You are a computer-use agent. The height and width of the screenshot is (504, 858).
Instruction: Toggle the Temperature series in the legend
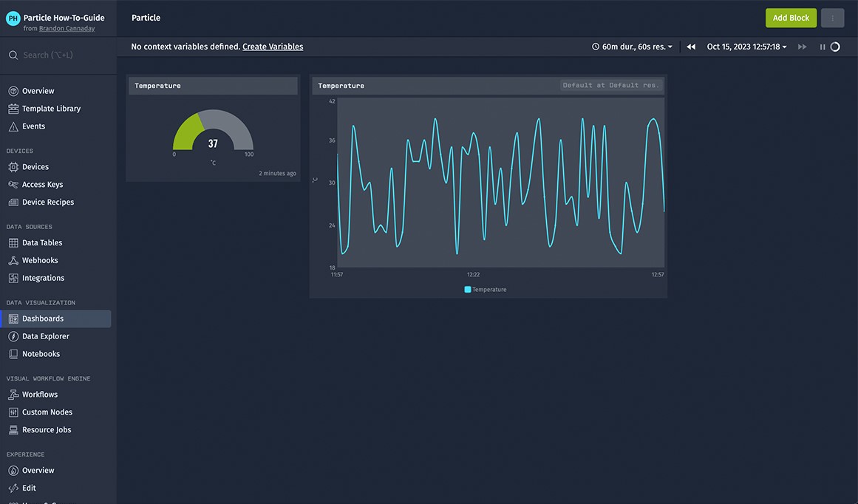[x=486, y=290]
